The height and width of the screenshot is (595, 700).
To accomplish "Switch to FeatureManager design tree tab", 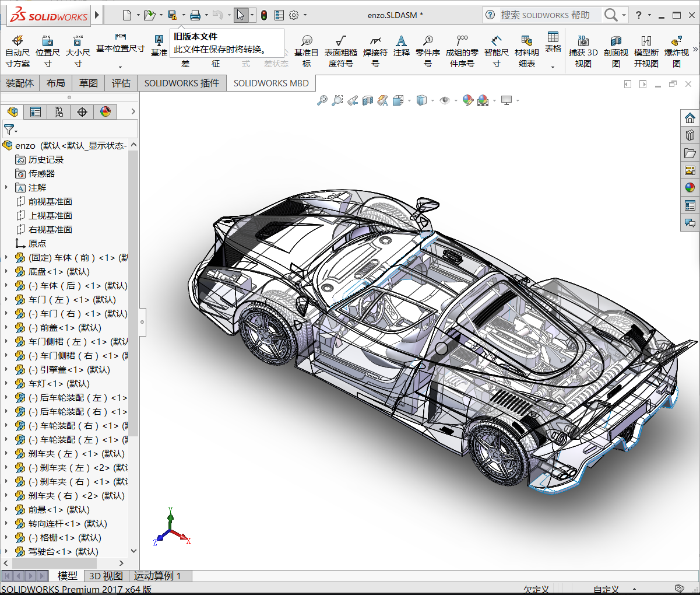I will pos(12,112).
